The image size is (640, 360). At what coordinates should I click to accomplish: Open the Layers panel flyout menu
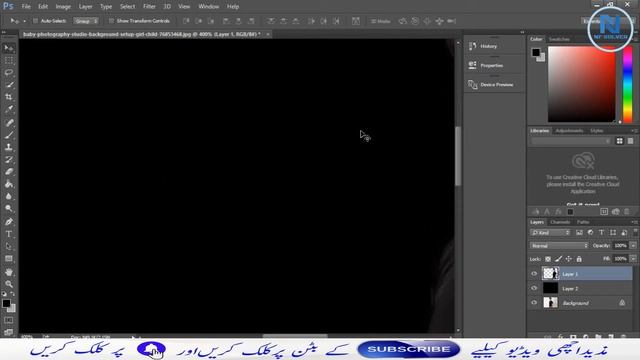[634, 222]
